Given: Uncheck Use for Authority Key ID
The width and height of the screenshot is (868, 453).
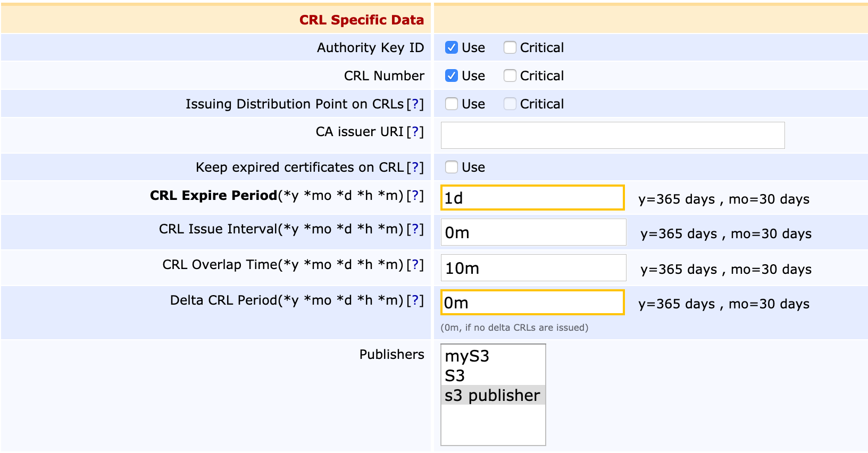Looking at the screenshot, I should click(452, 48).
